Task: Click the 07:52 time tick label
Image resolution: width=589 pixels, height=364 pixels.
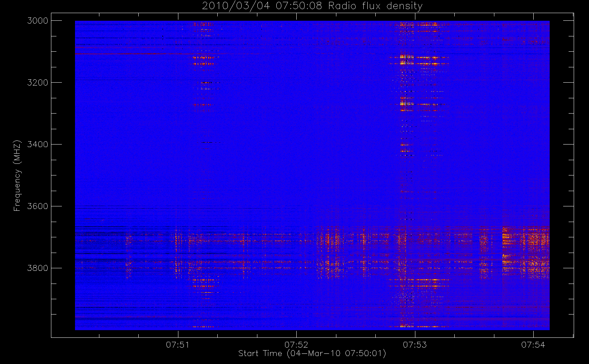Action: (296, 345)
